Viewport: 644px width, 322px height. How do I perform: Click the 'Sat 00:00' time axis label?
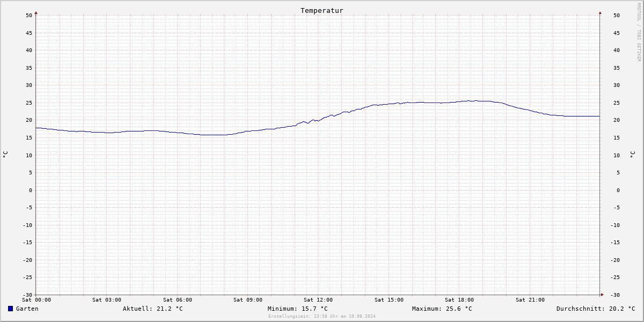36,300
